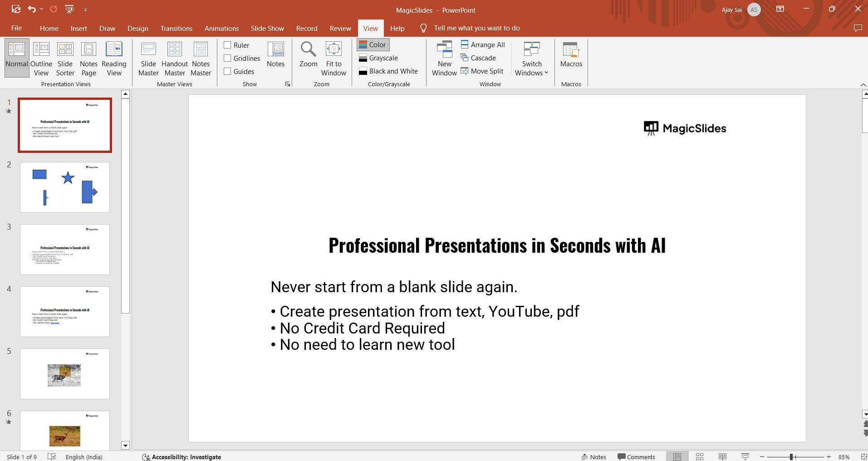Switch to Normal presentation view
This screenshot has height=461, width=868.
[17, 58]
